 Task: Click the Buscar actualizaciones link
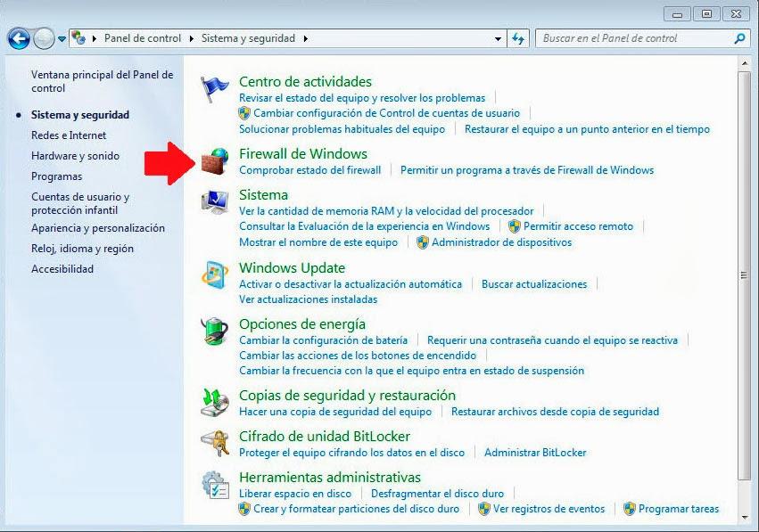[535, 283]
